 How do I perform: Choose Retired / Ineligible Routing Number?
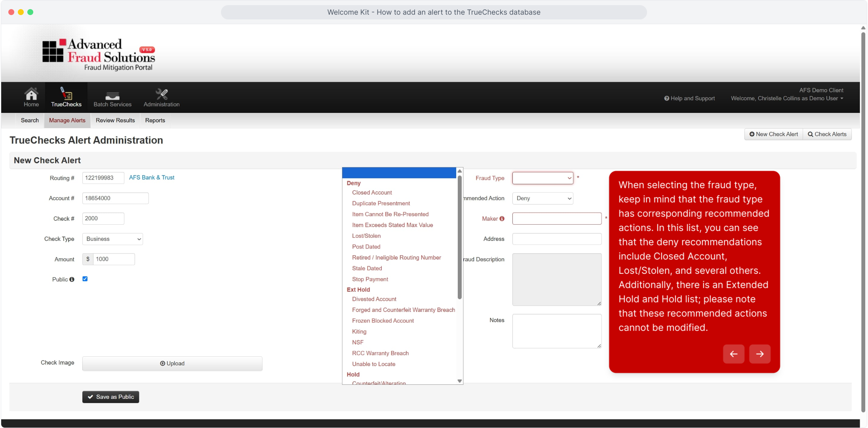pyautogui.click(x=396, y=258)
